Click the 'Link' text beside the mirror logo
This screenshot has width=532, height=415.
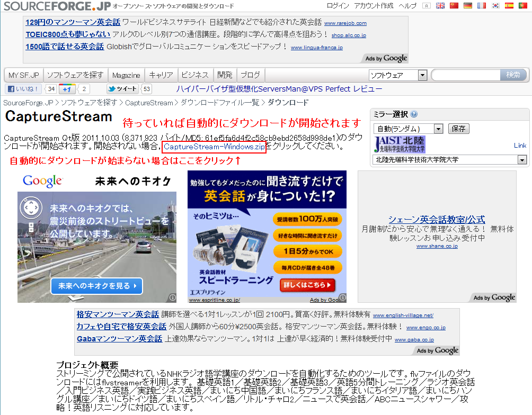point(520,146)
